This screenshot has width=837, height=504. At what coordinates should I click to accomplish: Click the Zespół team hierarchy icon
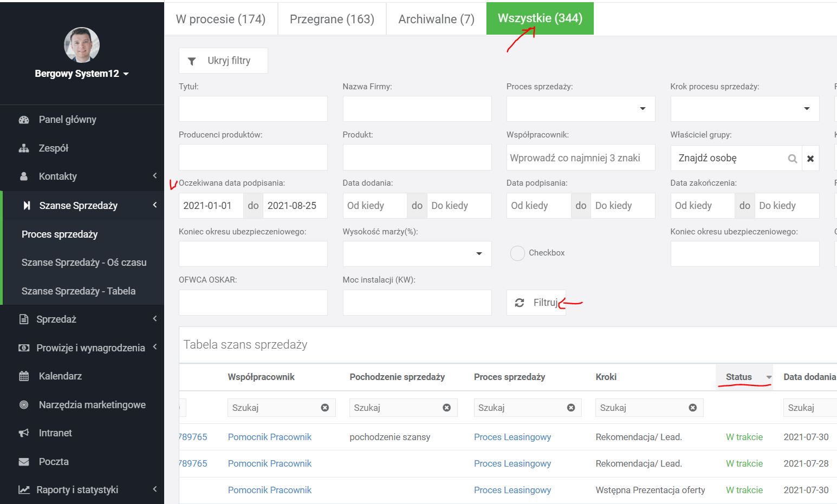pyautogui.click(x=24, y=148)
